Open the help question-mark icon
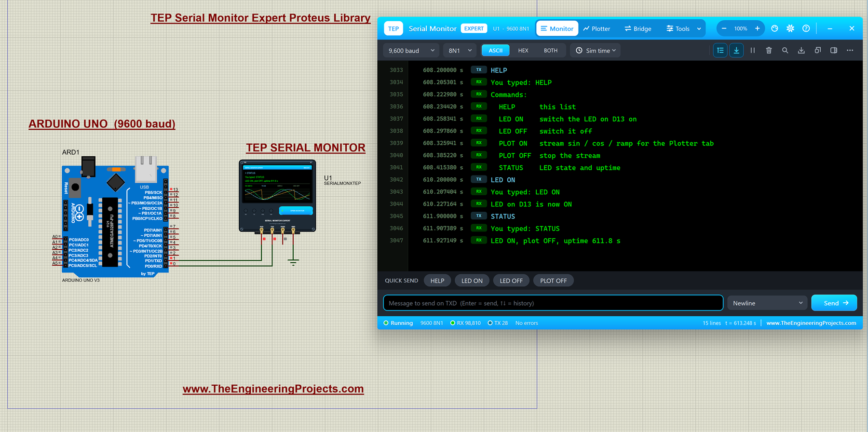This screenshot has height=432, width=868. pyautogui.click(x=806, y=28)
